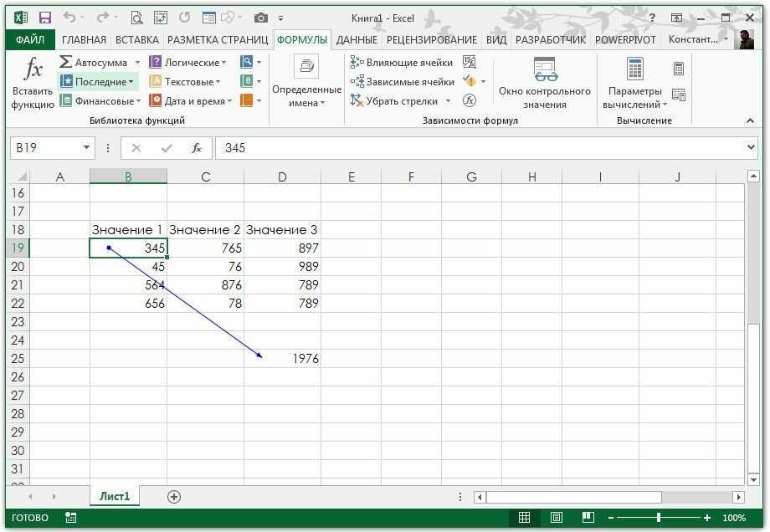Switch to РАЗМЕТКА СТРАНИЦЫ tab

tap(218, 40)
